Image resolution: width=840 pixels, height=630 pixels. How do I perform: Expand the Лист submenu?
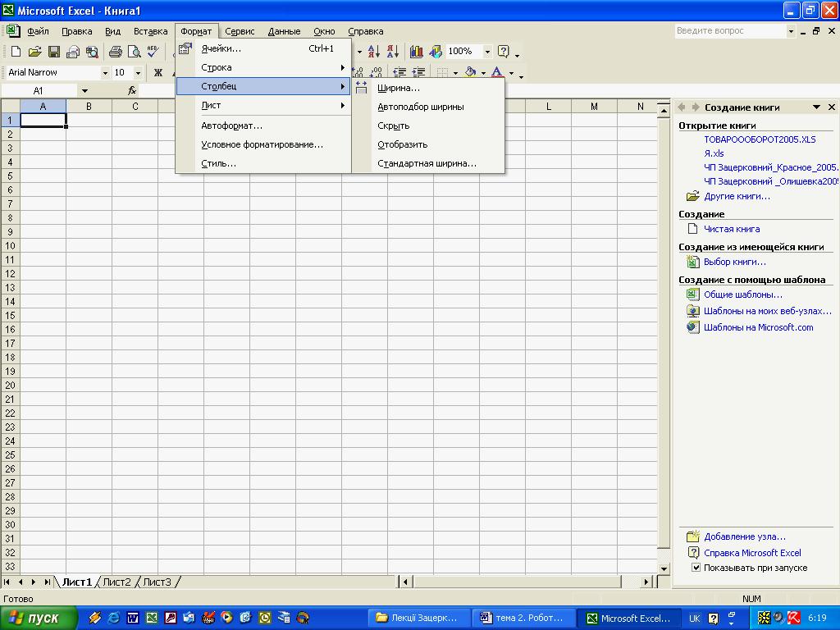click(x=263, y=106)
